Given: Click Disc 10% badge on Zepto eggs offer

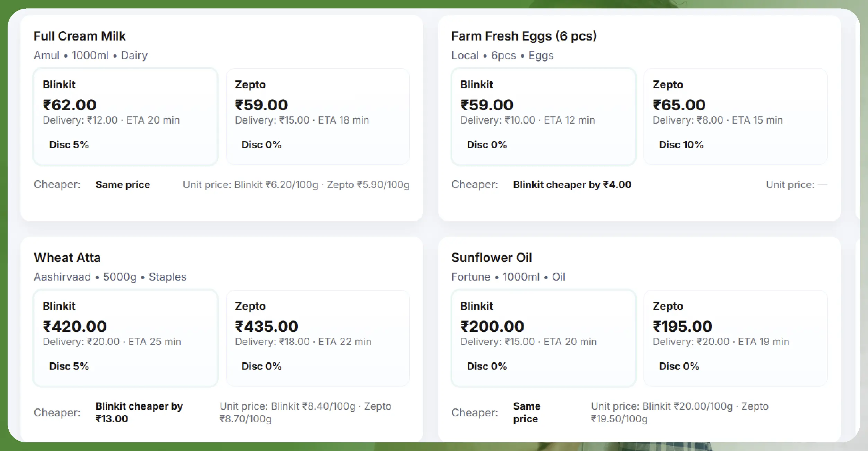Looking at the screenshot, I should (681, 145).
